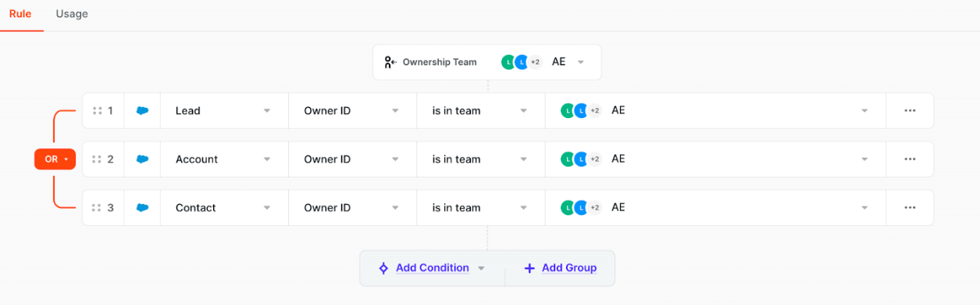Grab the drag handle of condition 1
This screenshot has height=305, width=980.
[98, 111]
